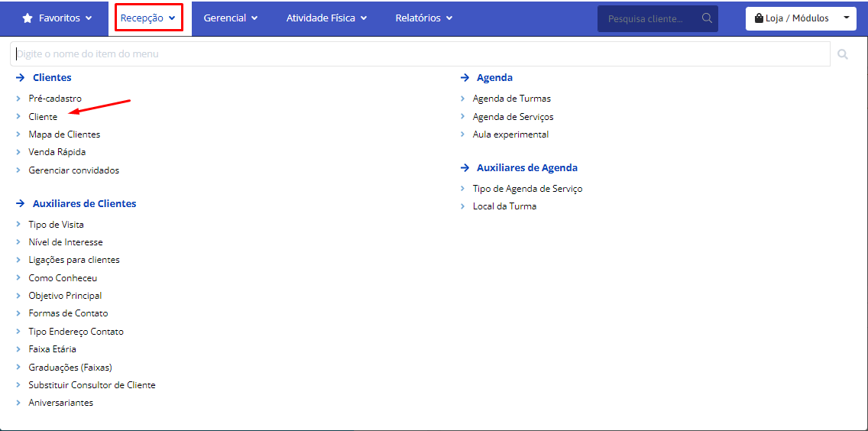Viewport: 868px width, 431px height.
Task: Open the Favoritos dropdown menu
Action: click(x=57, y=18)
